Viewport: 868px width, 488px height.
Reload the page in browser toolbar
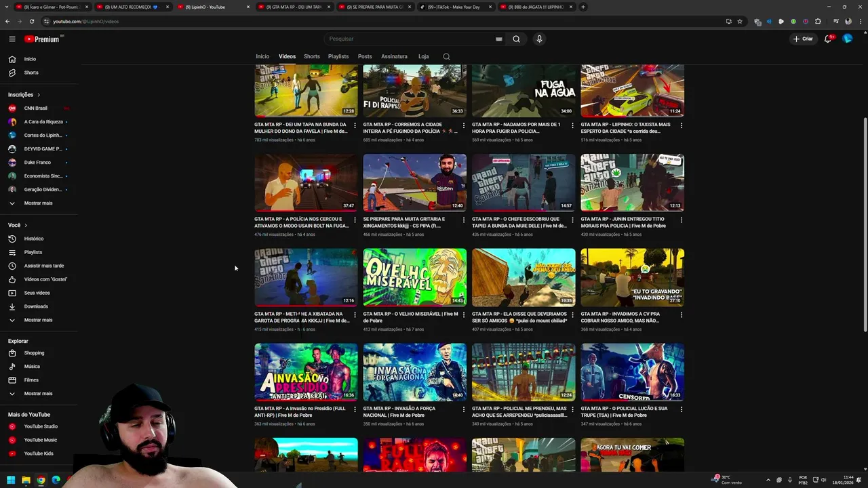[x=32, y=21]
